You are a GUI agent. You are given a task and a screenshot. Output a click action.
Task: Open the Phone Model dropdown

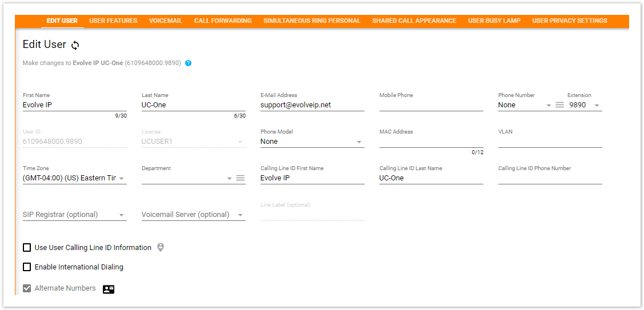[x=359, y=142]
